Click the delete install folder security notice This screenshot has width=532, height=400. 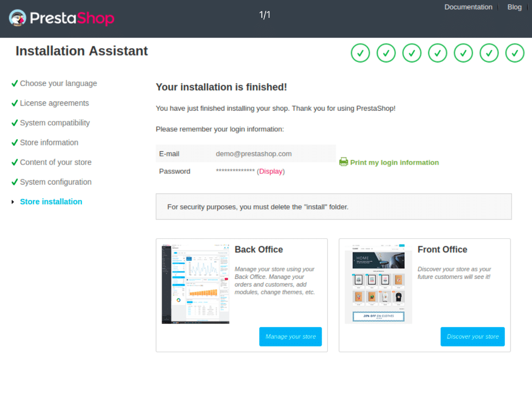point(334,207)
